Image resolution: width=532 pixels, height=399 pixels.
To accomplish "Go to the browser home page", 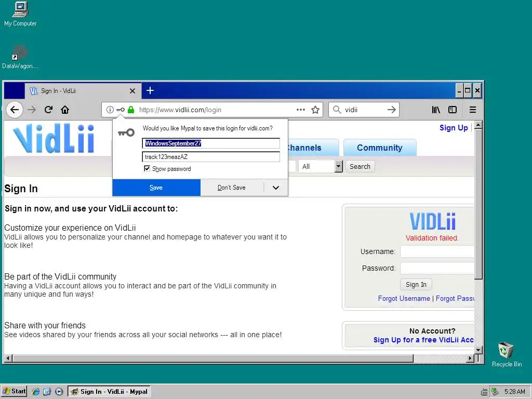I will point(65,110).
